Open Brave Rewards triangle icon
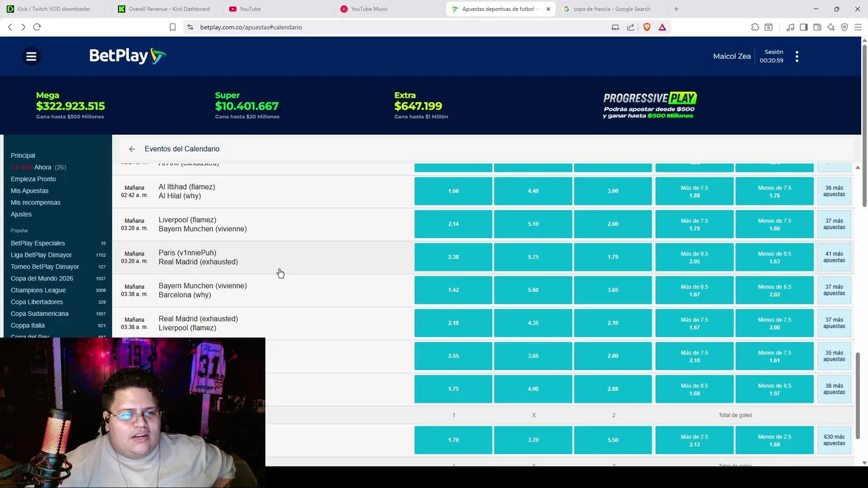The height and width of the screenshot is (488, 868). pos(663,27)
